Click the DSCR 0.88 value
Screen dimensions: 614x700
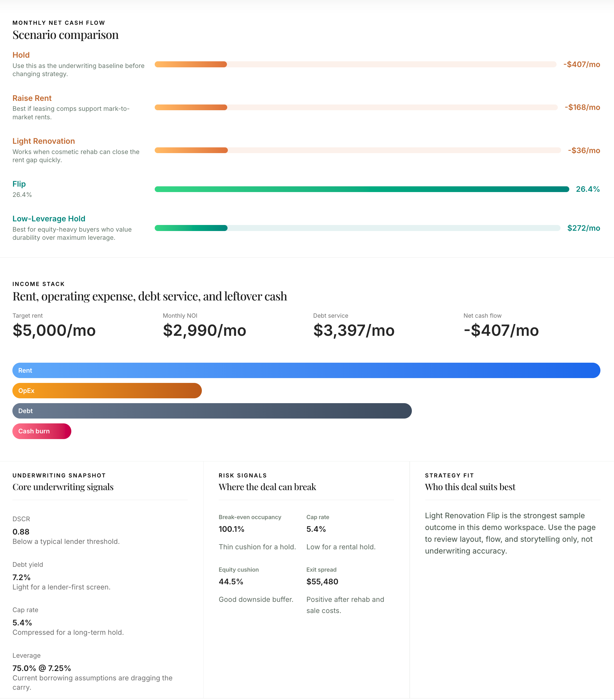pos(21,531)
